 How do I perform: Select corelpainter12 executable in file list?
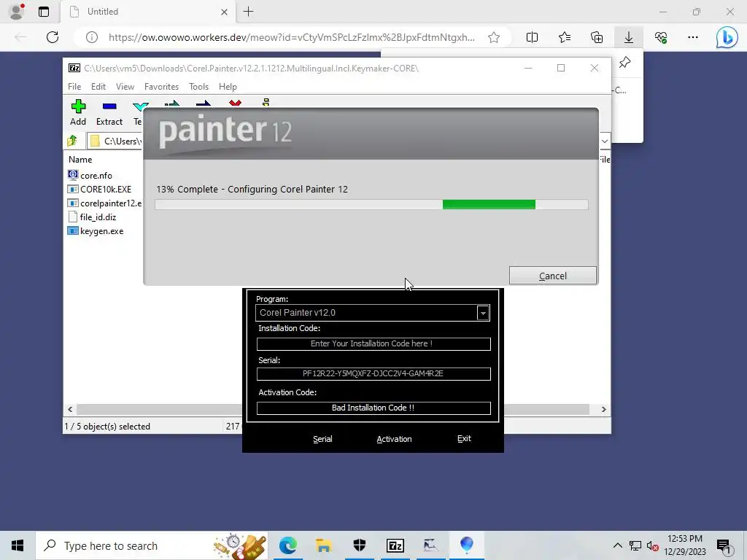[105, 203]
